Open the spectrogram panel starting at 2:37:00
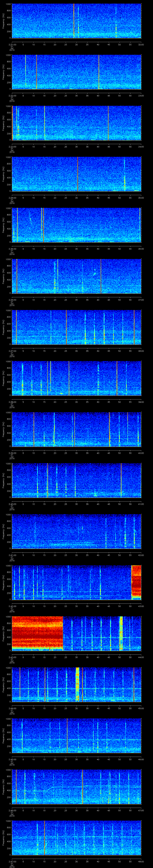 pos(76,327)
